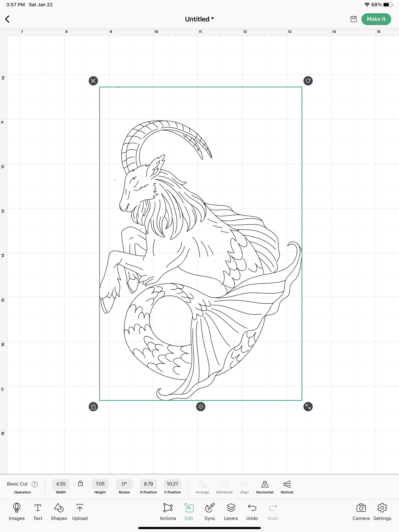Toggle the aspect ratio lock between Width and Height
Viewport: 399px width, 532px height.
pyautogui.click(x=80, y=484)
